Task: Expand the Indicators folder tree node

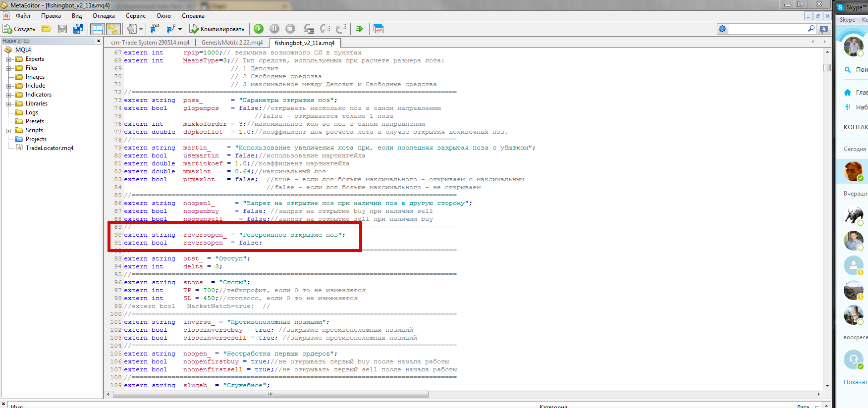Action: click(x=8, y=95)
